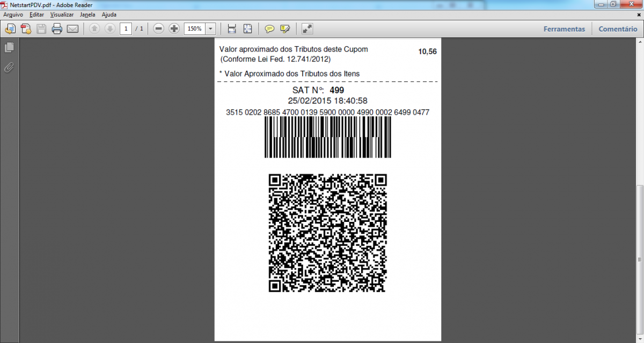
Task: Click the long access key number starting with 3515
Action: tap(327, 113)
